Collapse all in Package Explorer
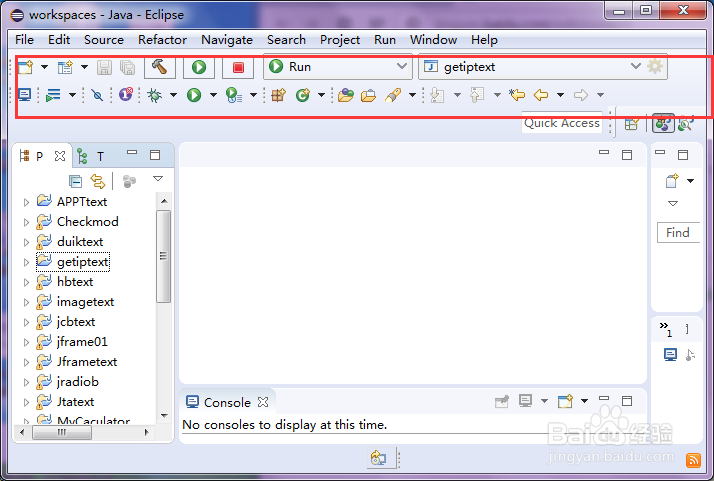This screenshot has width=714, height=481. click(x=76, y=181)
